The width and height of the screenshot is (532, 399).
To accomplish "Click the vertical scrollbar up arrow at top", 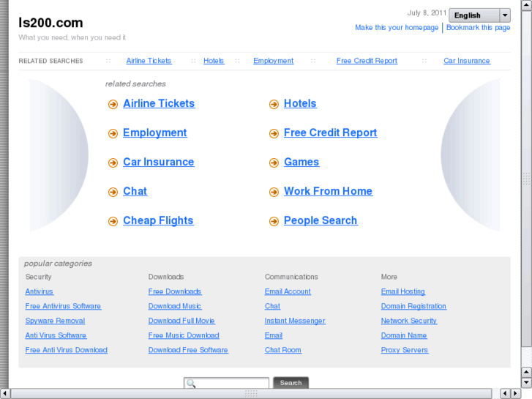I will coord(526,6).
